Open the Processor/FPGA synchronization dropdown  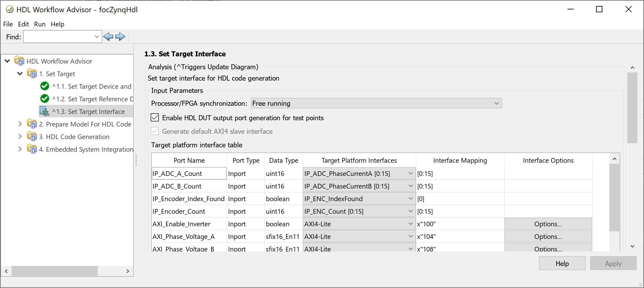[376, 103]
